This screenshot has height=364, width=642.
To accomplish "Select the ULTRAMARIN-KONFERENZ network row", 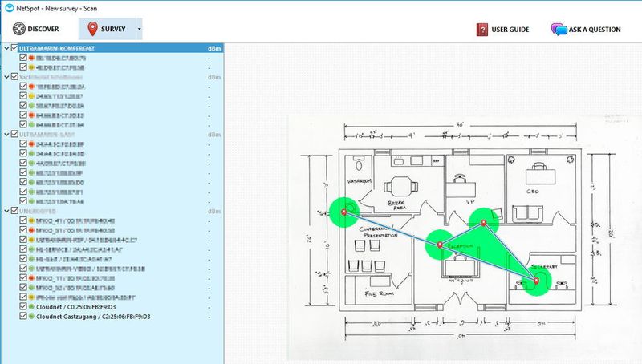I will (112, 48).
